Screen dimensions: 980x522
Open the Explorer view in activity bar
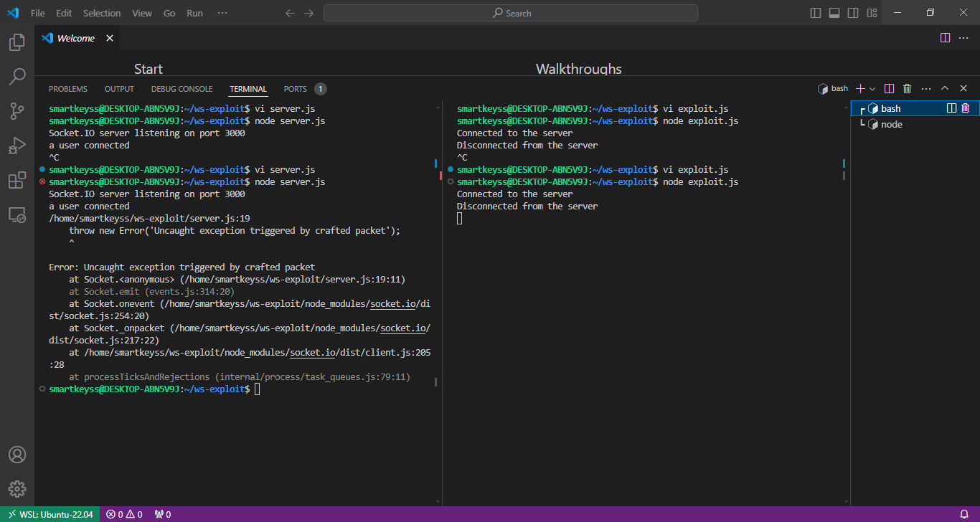(17, 42)
